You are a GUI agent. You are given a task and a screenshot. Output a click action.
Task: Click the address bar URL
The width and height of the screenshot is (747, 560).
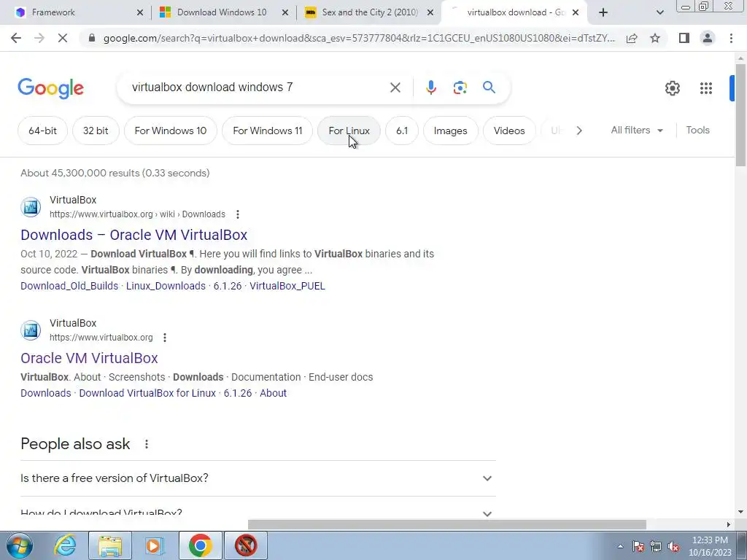[x=359, y=38]
